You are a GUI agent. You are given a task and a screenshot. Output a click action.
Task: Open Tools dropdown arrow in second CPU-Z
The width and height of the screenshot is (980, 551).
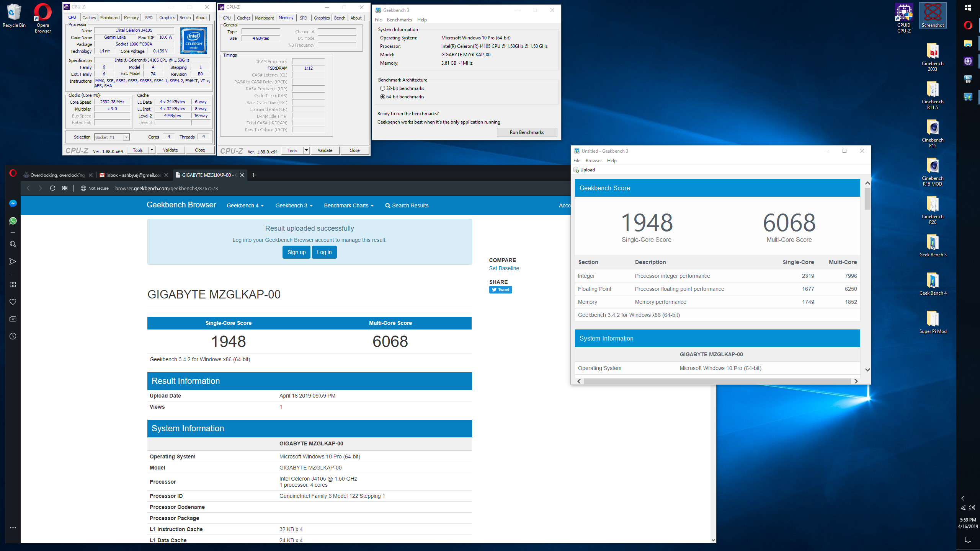coord(306,150)
